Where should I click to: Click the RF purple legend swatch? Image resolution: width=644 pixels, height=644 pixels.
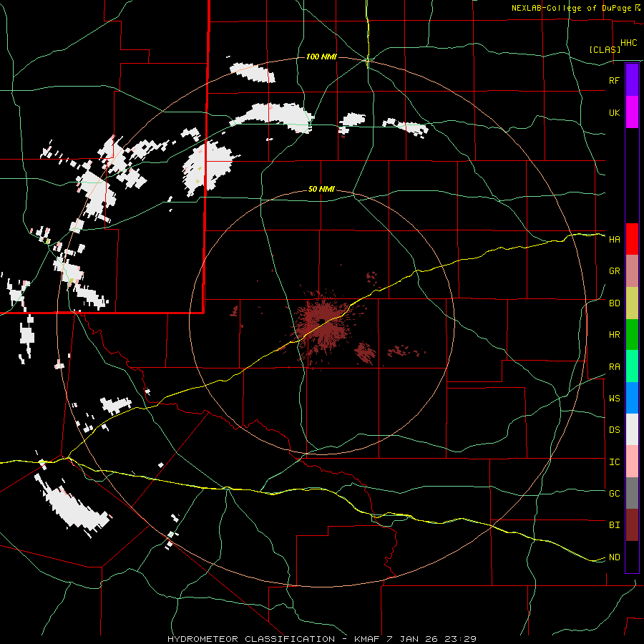tap(632, 80)
